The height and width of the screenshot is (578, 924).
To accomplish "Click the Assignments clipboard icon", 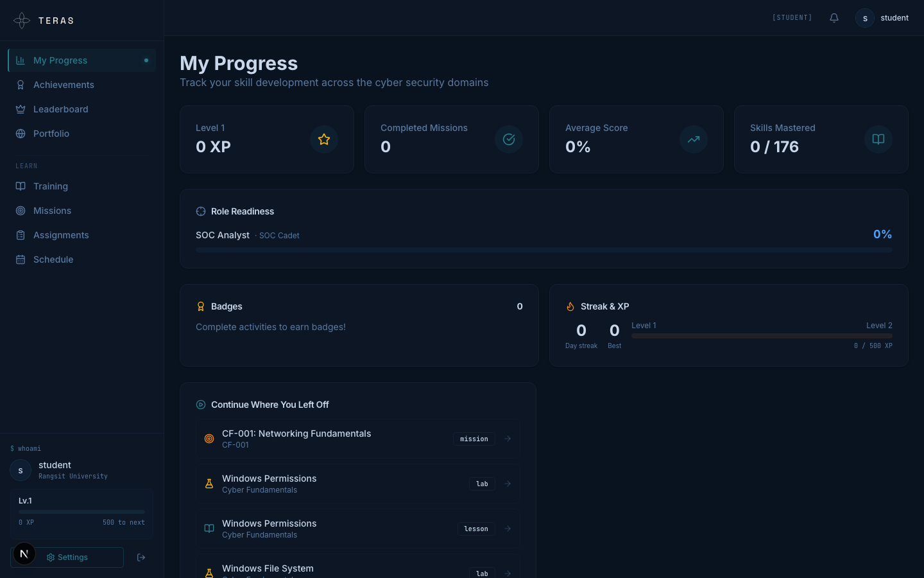I will coord(21,235).
